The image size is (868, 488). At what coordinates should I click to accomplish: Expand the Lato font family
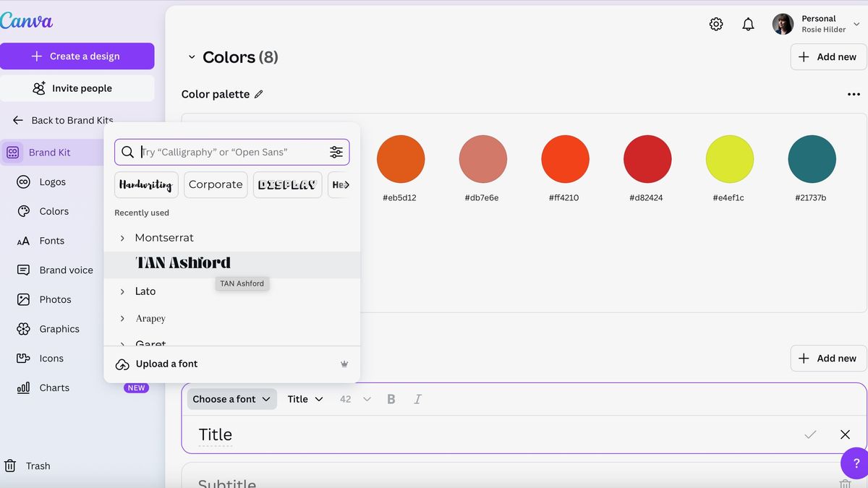(x=121, y=291)
